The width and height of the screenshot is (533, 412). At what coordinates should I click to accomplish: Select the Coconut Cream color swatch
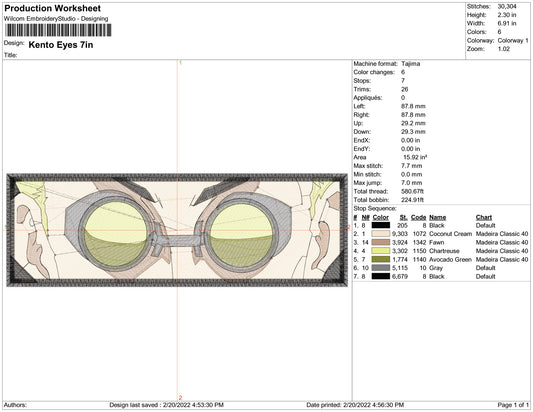click(x=380, y=234)
